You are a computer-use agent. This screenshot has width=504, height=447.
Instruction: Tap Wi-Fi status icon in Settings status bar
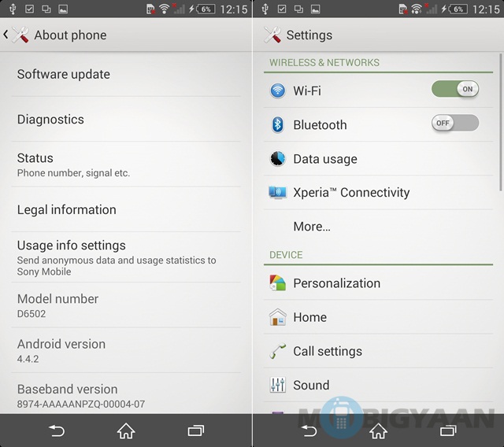417,9
